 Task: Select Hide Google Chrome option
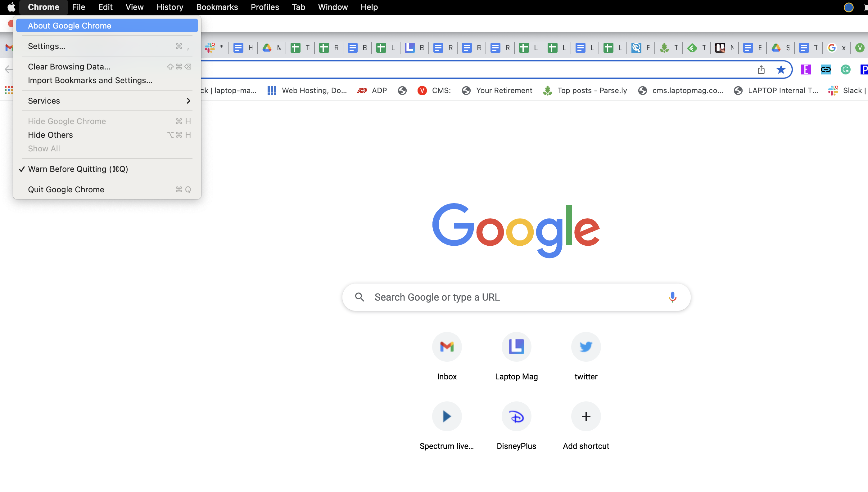(67, 121)
